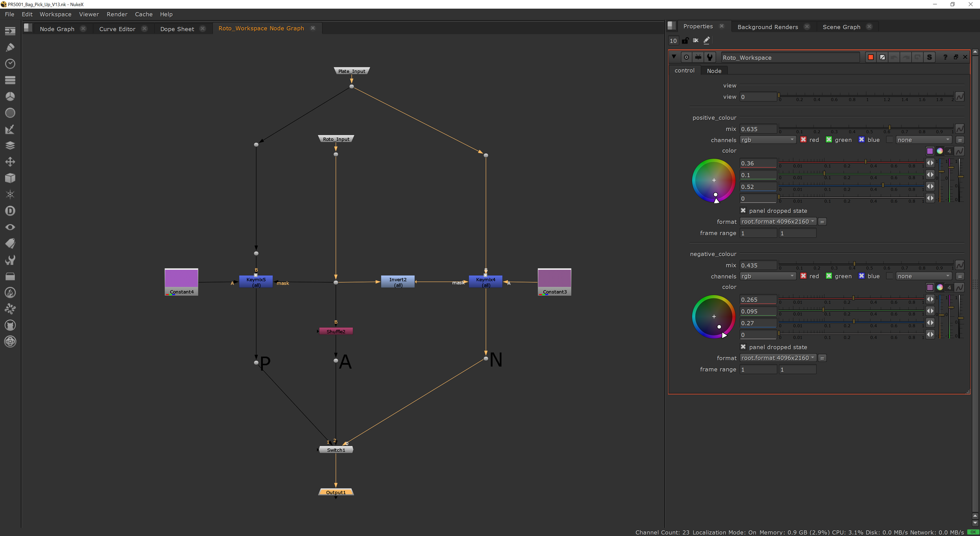Click positive_colour purple color swatch

(x=930, y=151)
